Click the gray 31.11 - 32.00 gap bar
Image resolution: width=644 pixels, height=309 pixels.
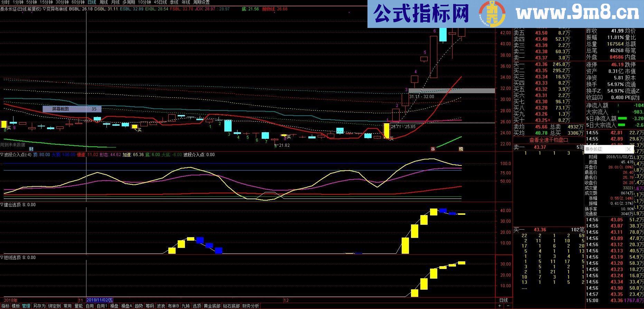(451, 91)
